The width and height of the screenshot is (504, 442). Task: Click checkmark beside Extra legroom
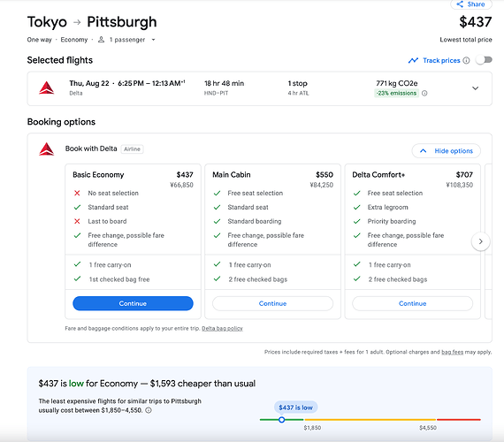(x=357, y=208)
